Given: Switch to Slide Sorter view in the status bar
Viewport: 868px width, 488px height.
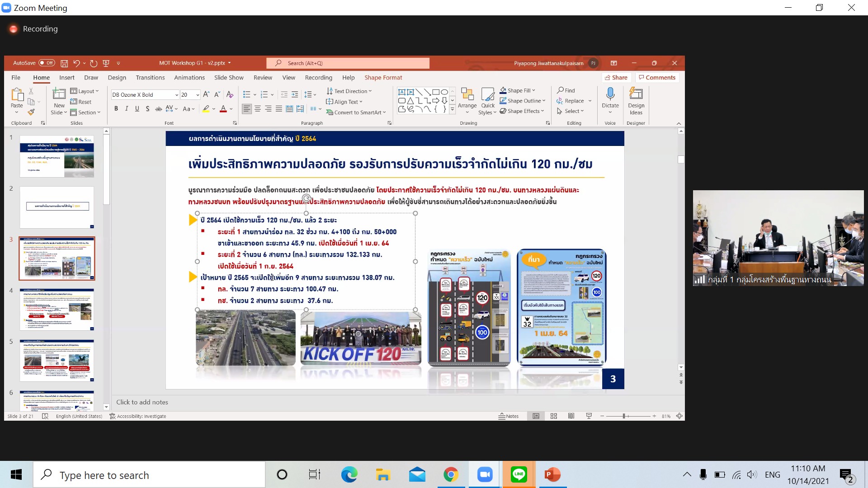Looking at the screenshot, I should 553,416.
